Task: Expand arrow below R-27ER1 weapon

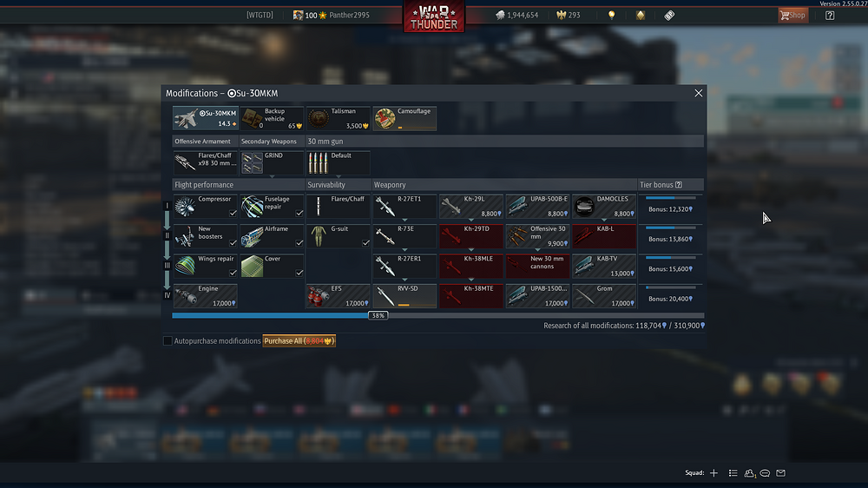Action: point(404,280)
